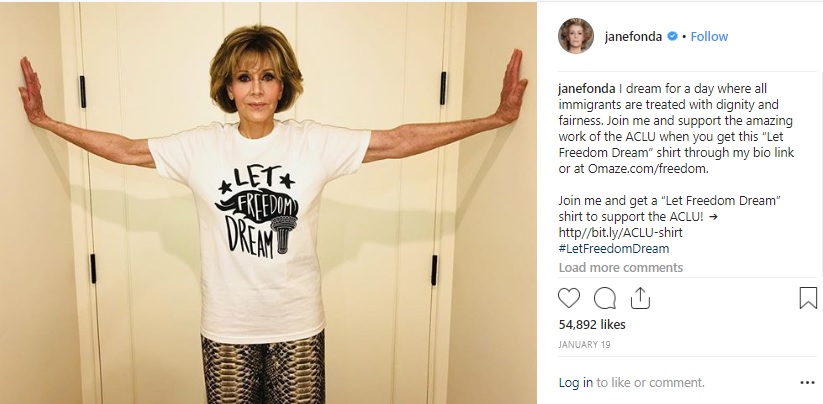Screen dimensions: 823x404
Task: Follow the janefonda account
Action: tap(709, 37)
